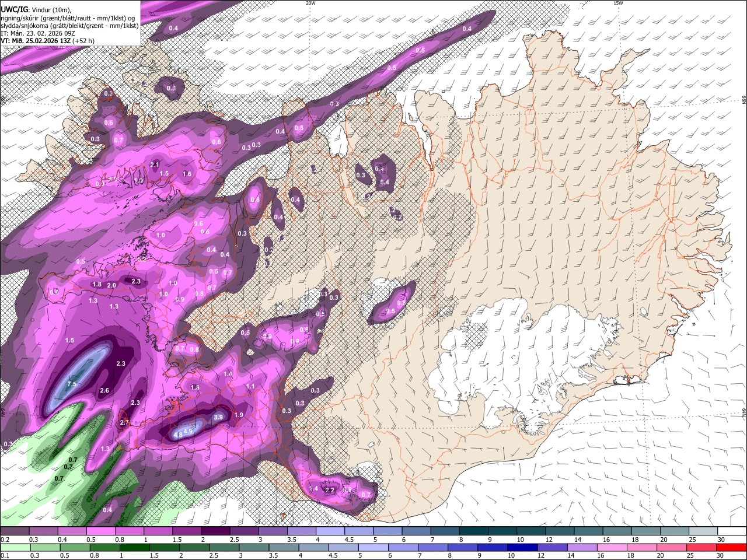Select the bright red lower swatch after 30
Screen dimensions: 747x560
(x=731, y=547)
